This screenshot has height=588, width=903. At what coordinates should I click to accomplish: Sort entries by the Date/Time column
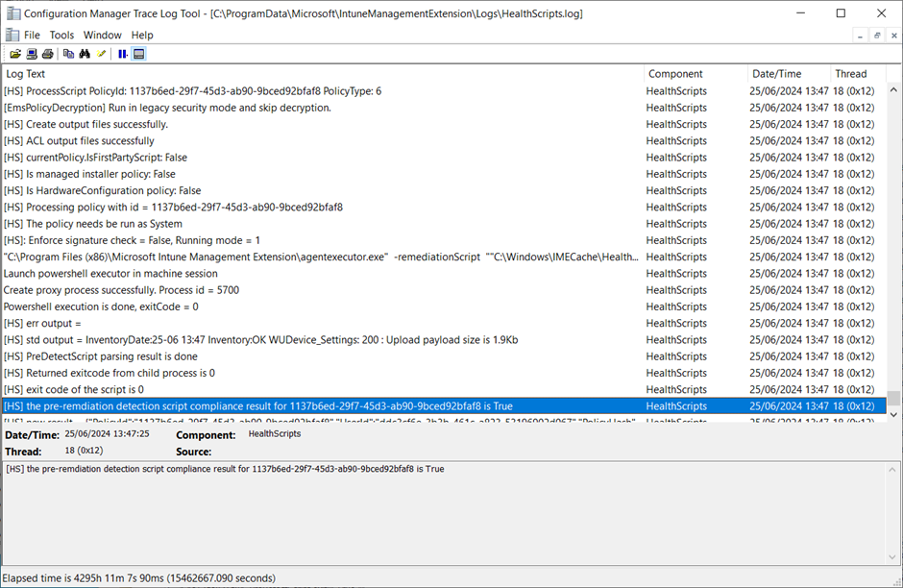pos(778,73)
